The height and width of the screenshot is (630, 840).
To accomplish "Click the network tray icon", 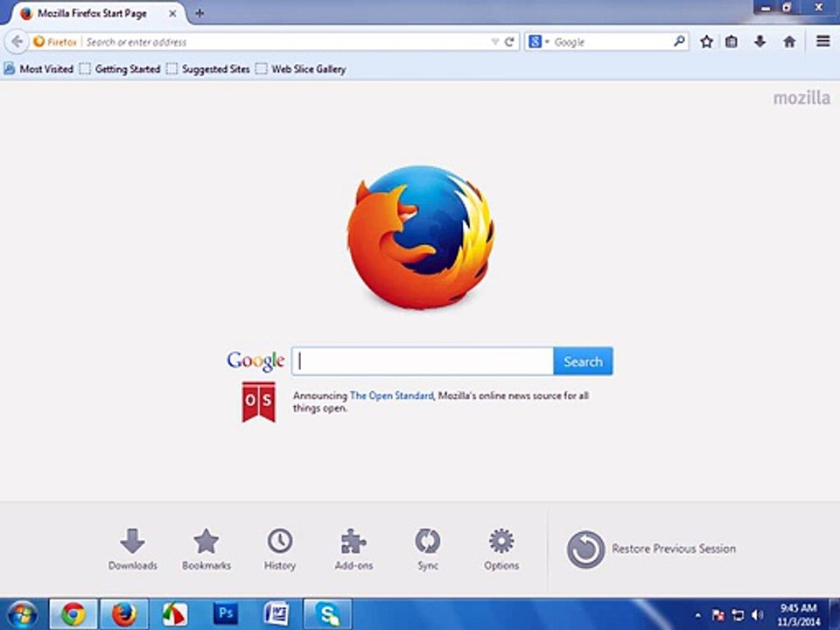I will [x=738, y=615].
